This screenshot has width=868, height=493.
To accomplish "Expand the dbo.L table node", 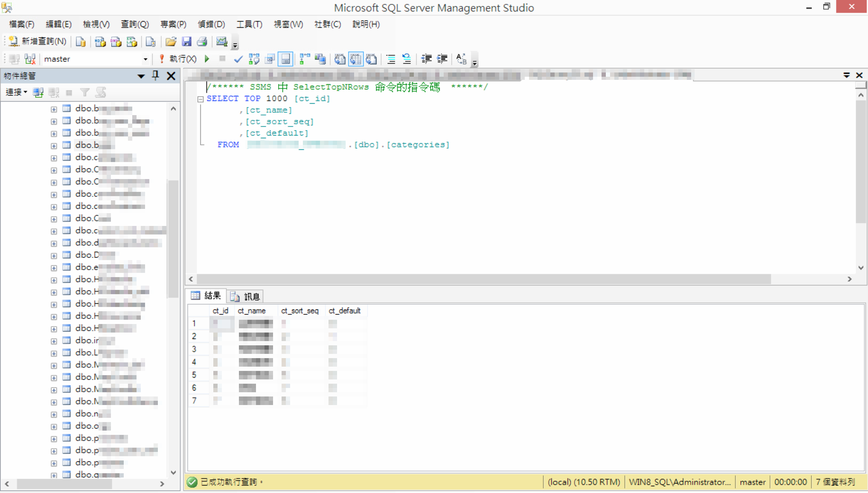I will point(54,353).
